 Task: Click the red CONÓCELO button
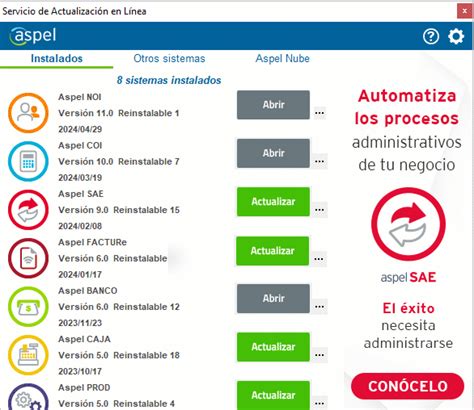coord(407,386)
